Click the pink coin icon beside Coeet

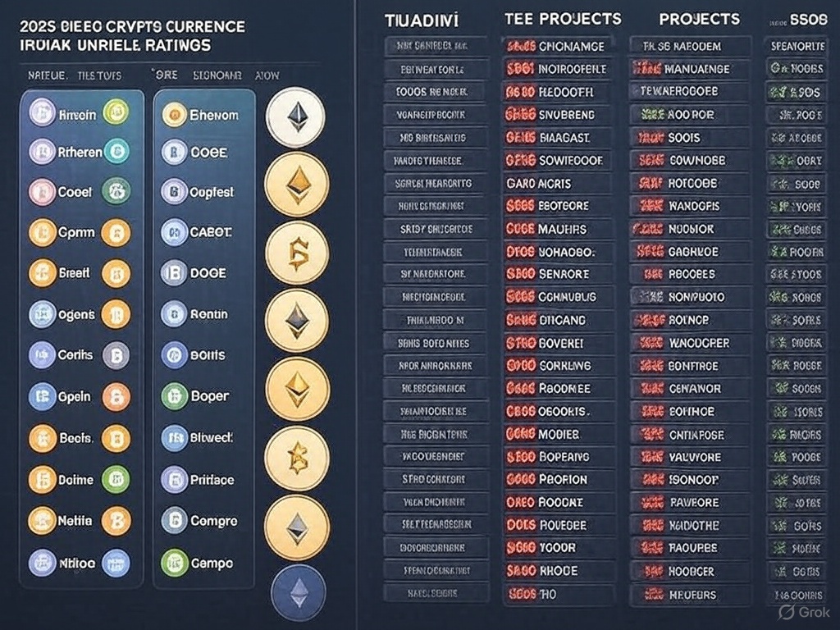[42, 192]
